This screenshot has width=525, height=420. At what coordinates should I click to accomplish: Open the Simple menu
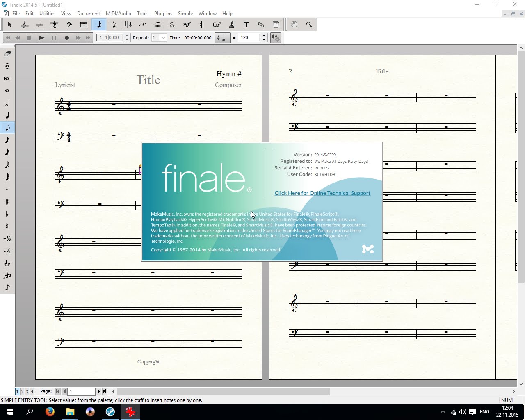tap(185, 14)
